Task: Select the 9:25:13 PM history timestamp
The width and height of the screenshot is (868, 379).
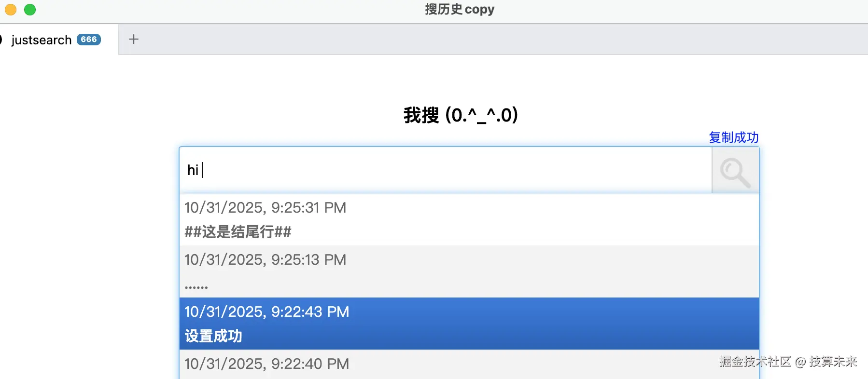Action: point(265,260)
